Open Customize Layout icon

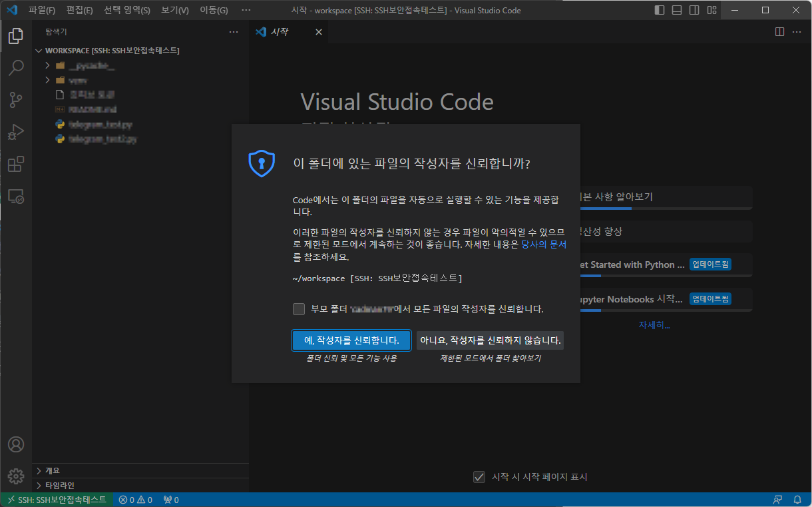(x=711, y=10)
